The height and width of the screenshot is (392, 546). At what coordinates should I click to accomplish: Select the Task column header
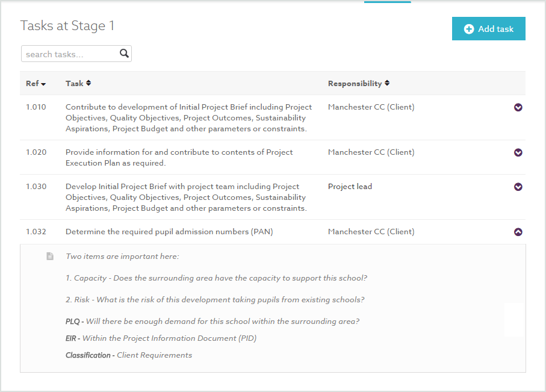click(75, 84)
